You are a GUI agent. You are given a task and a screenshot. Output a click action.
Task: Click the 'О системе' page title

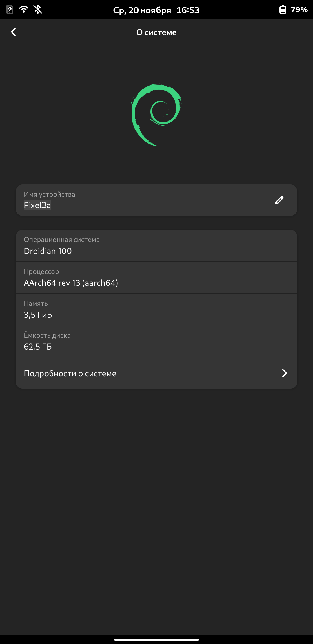(156, 32)
